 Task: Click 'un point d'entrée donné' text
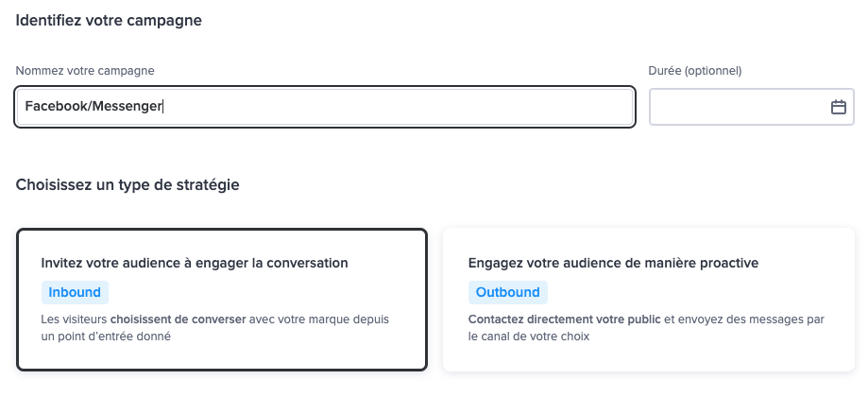106,337
